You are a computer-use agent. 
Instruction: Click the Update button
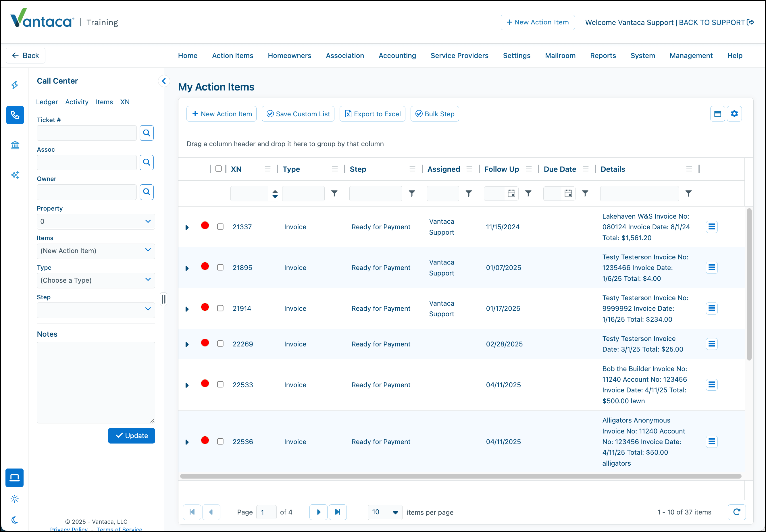[x=131, y=436]
